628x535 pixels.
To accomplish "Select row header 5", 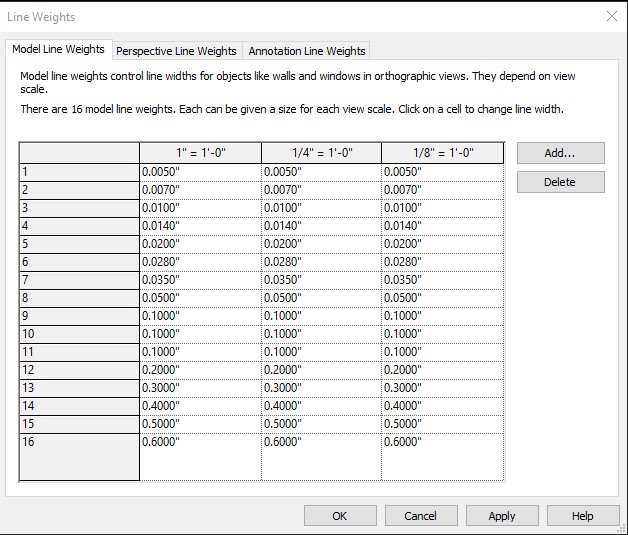I will coord(80,244).
